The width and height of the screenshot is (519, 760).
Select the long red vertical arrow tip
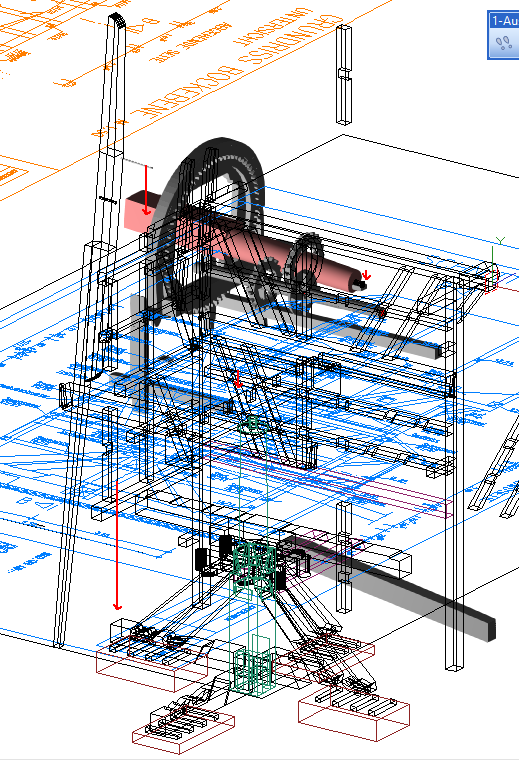click(x=117, y=606)
